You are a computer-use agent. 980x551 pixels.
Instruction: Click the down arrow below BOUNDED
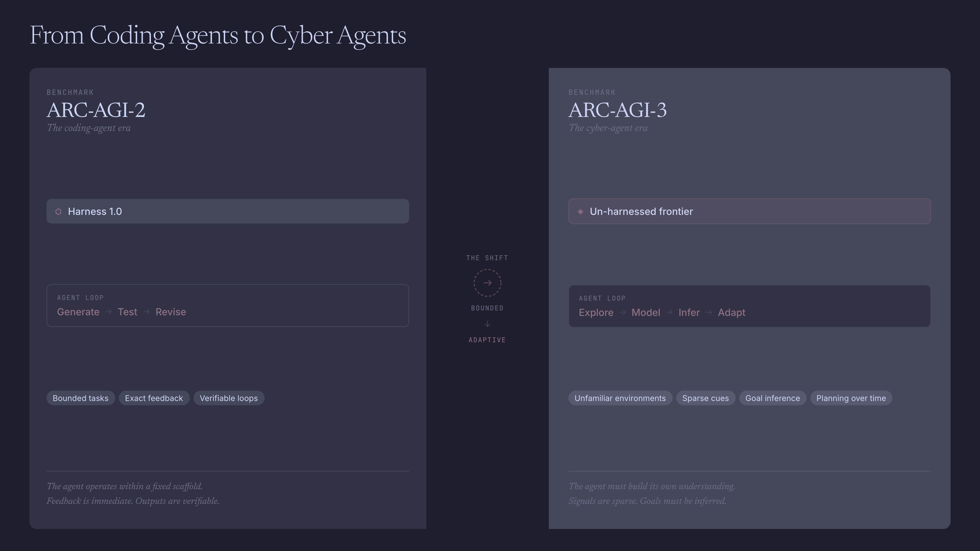pyautogui.click(x=487, y=324)
